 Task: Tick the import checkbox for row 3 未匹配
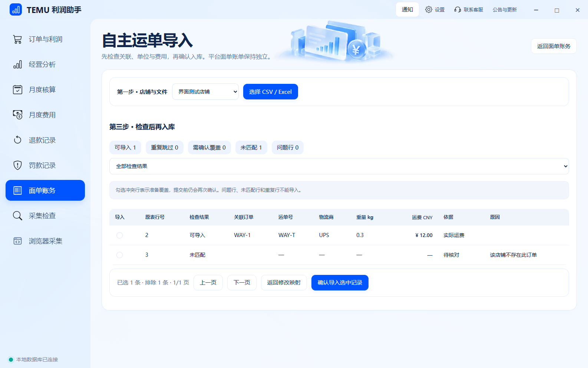(119, 255)
